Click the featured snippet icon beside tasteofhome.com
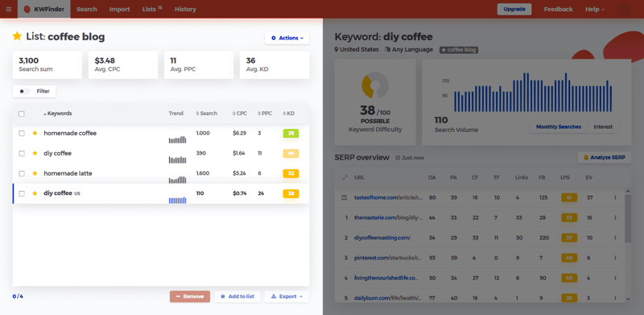This screenshot has width=644, height=315. click(345, 197)
